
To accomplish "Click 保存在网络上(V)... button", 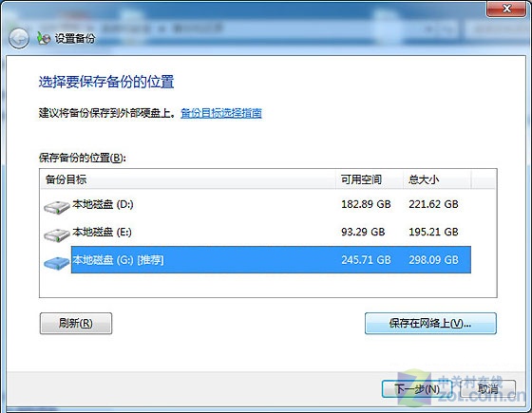I will 430,323.
